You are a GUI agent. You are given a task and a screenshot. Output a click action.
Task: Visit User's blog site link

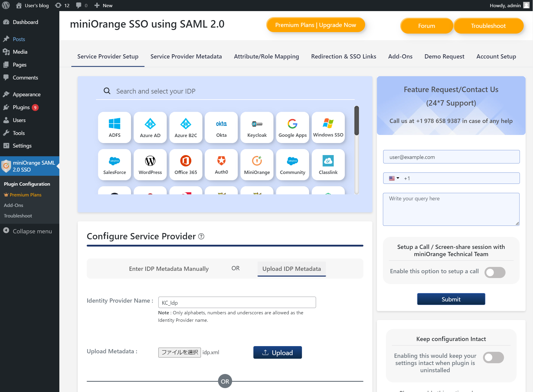(x=32, y=5)
